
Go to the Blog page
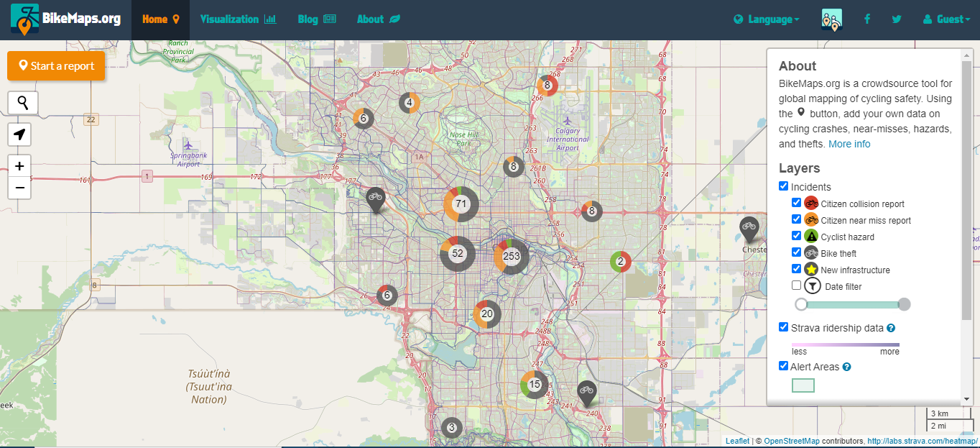point(316,19)
